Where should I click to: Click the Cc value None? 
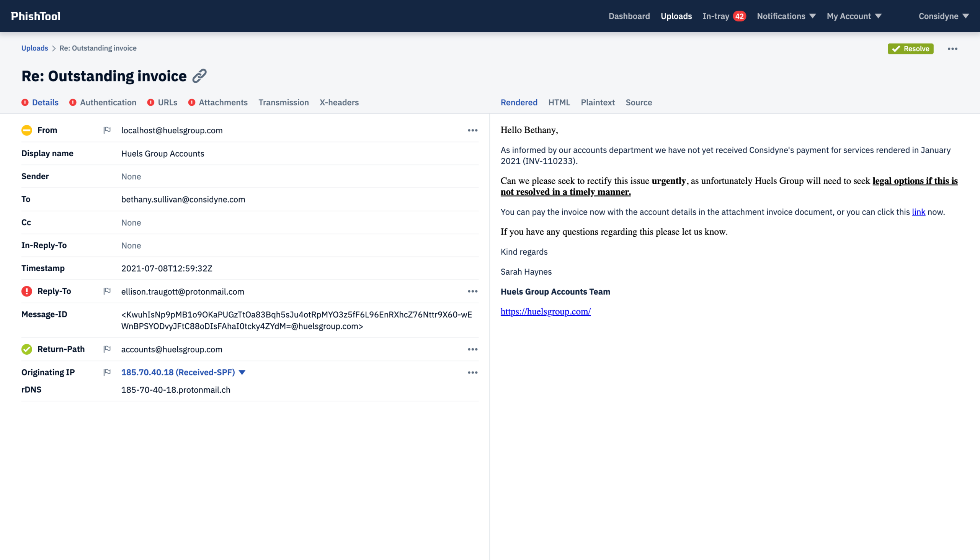coord(131,223)
